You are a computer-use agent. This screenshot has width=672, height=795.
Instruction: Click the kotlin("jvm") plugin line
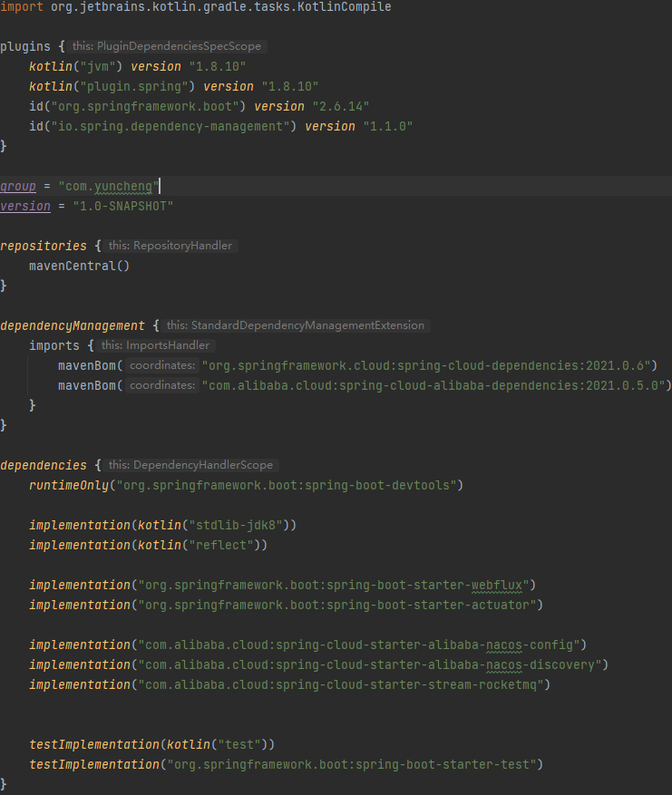(138, 66)
